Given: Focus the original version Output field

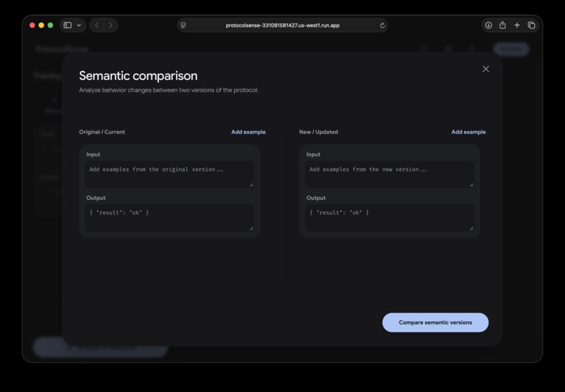Looking at the screenshot, I should pos(170,217).
